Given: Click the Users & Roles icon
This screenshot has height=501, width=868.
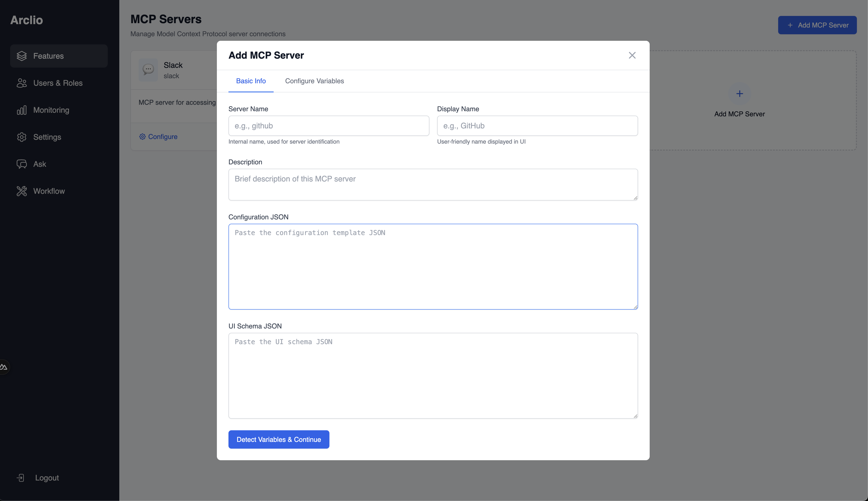Looking at the screenshot, I should [22, 83].
